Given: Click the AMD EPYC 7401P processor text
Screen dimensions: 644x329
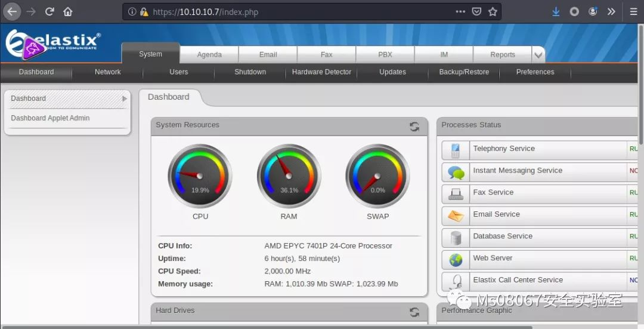Looking at the screenshot, I should coord(328,246).
